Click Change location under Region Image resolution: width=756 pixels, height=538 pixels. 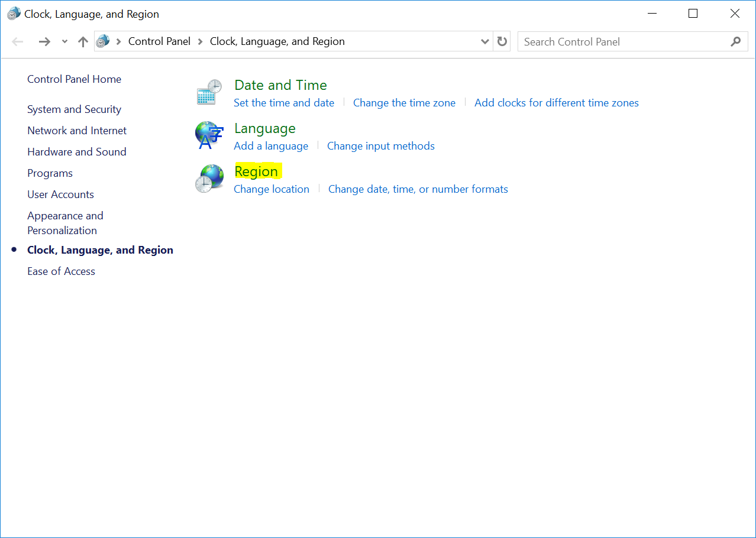tap(272, 189)
